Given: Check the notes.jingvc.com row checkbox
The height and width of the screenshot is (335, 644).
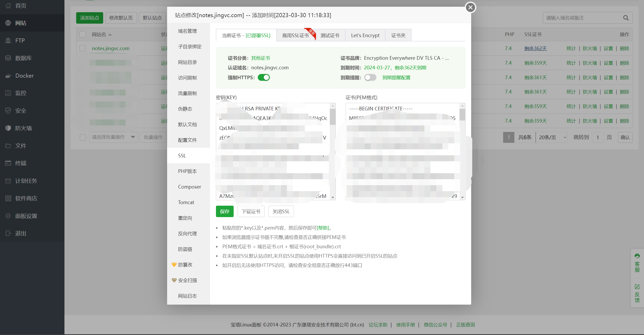Looking at the screenshot, I should [83, 49].
